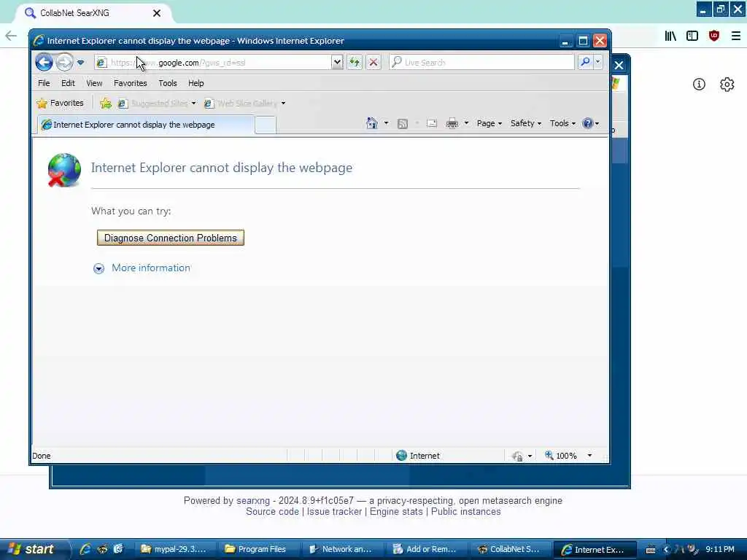Viewport: 747px width, 560px height.
Task: Open the Public instances footer link
Action: click(x=466, y=511)
